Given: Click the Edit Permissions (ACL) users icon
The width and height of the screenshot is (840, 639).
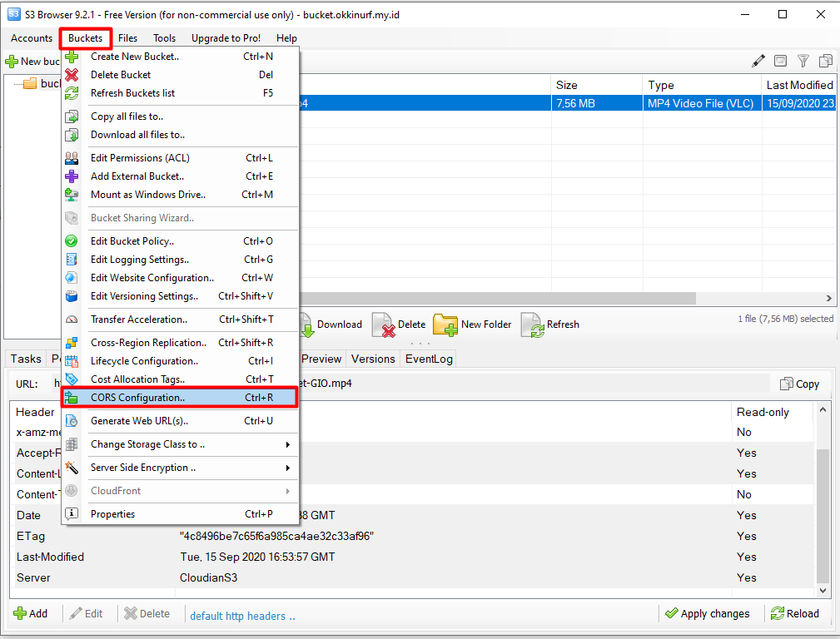Looking at the screenshot, I should tap(72, 158).
